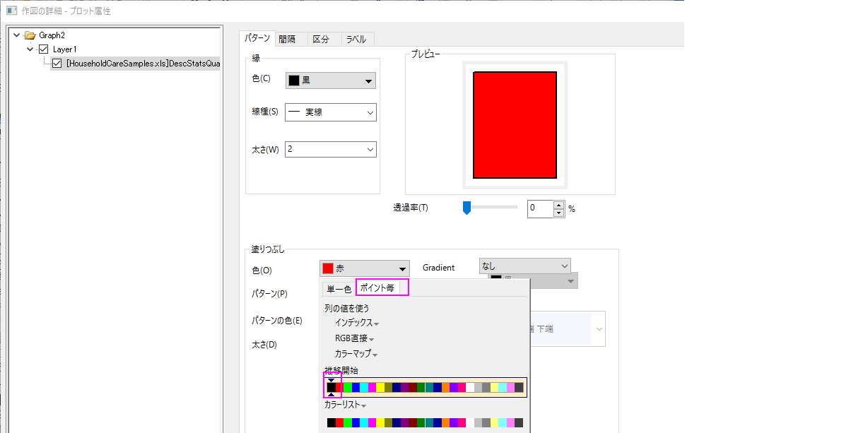The height and width of the screenshot is (433, 868).
Task: Pick white swatch in 推移開始 row
Action: coord(470,387)
